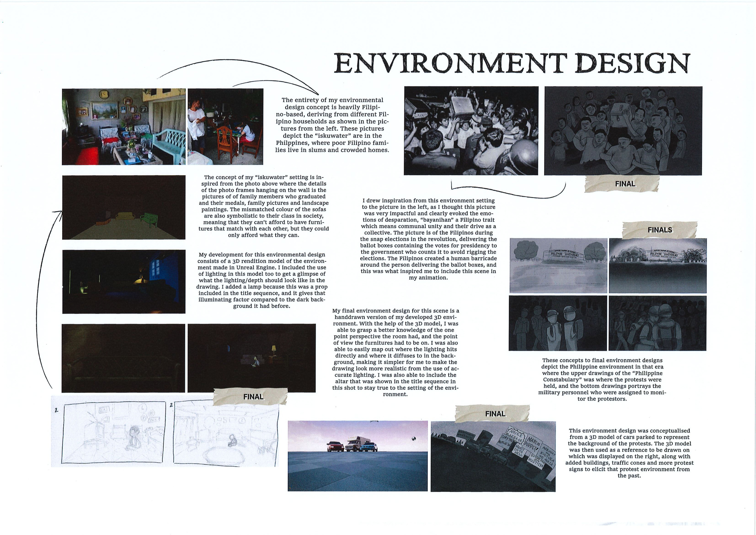
Task: Click the paragraph starting 'I drew inspiration from this environment'
Action: pyautogui.click(x=428, y=239)
